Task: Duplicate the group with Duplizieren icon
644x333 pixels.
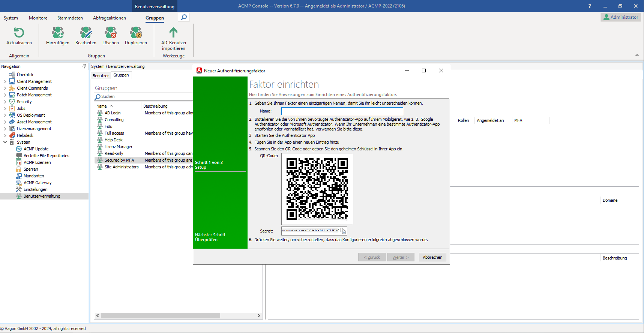Action: (x=136, y=33)
